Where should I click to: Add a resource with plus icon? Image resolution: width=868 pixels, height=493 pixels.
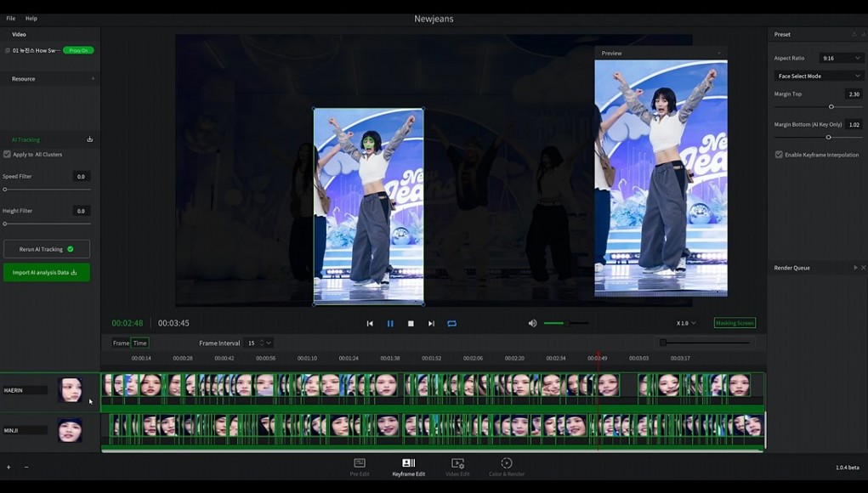[93, 79]
